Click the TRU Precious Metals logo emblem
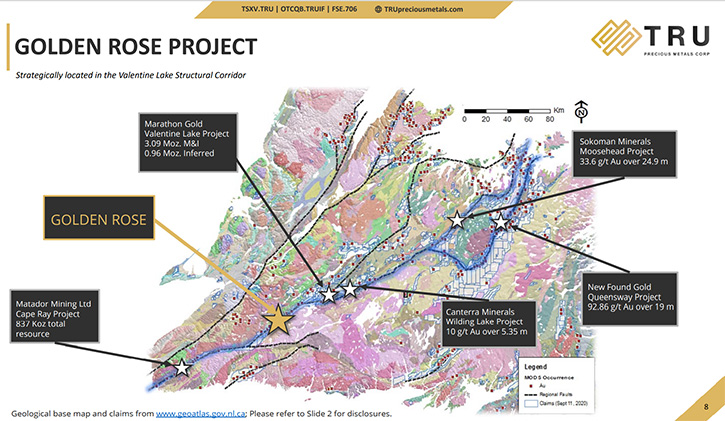The width and height of the screenshot is (725, 421). [616, 37]
